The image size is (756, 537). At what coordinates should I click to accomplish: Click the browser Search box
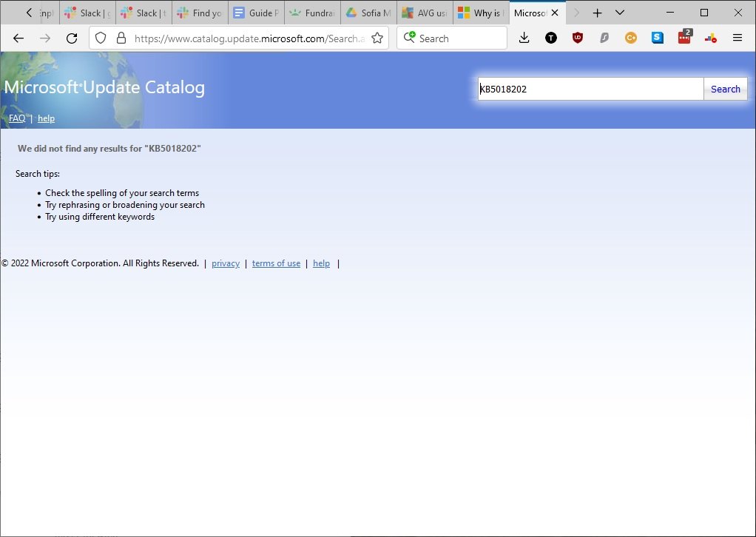point(452,38)
